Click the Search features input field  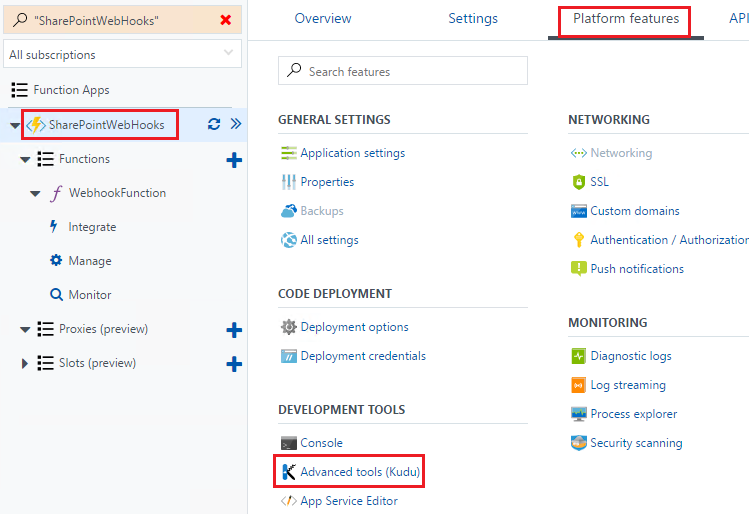(x=403, y=71)
